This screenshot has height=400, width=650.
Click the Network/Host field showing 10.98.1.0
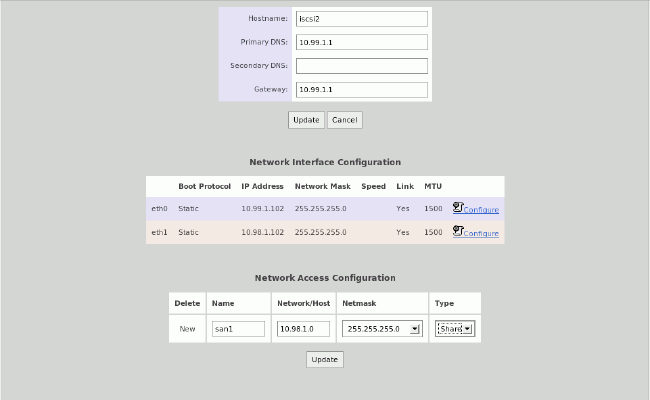point(303,328)
